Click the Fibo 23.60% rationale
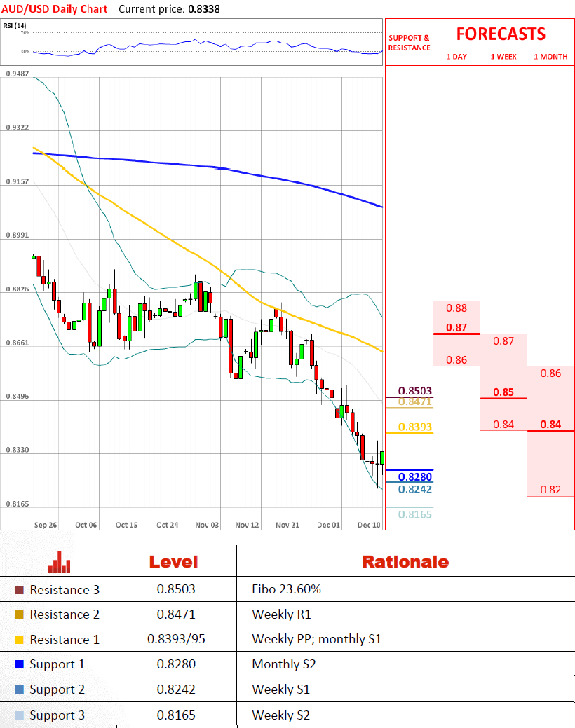Screen dimensions: 575x728 coord(286,589)
